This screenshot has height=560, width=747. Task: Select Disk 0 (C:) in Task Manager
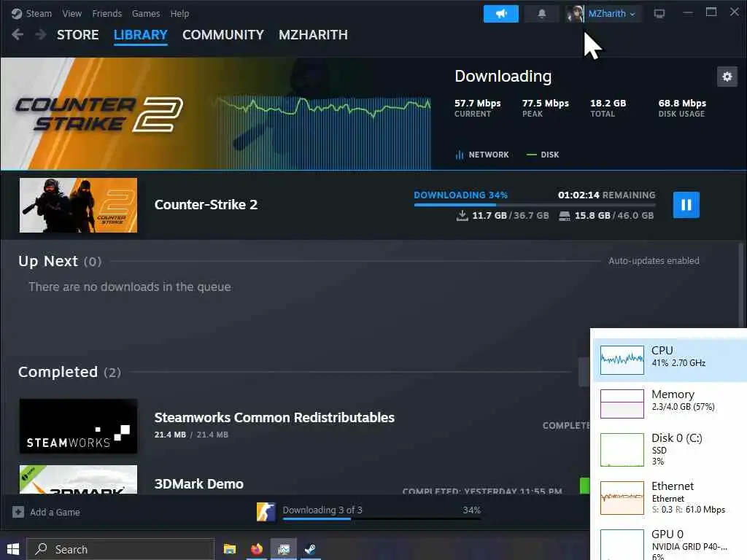[669, 449]
